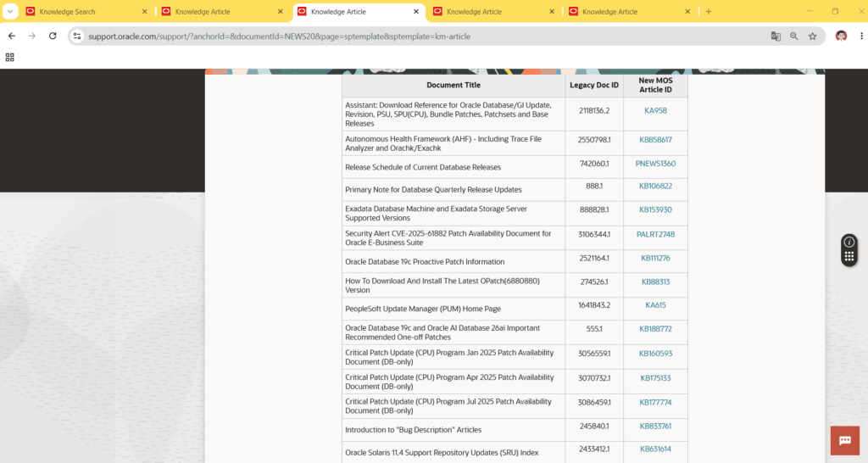Select legacy doc ID 2118136.2
Screen dimensions: 868x463
click(x=594, y=111)
